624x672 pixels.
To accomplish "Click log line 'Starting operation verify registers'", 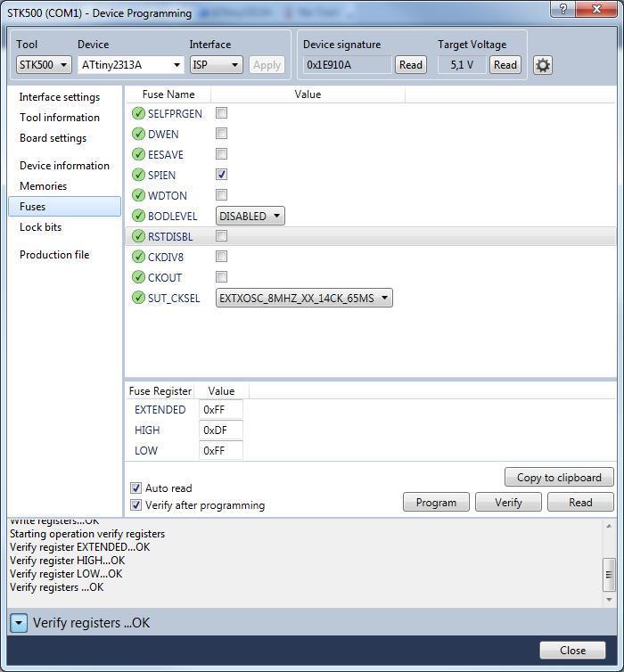I will pyautogui.click(x=87, y=534).
